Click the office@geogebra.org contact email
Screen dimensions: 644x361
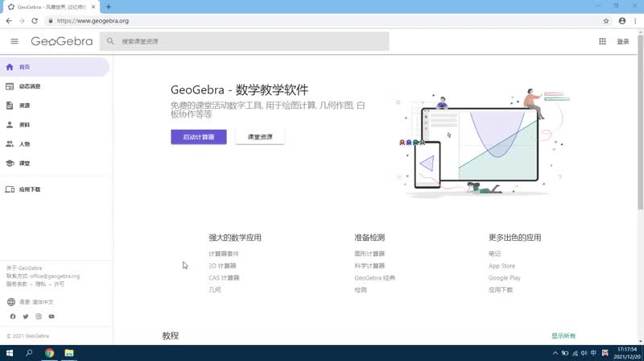coord(55,276)
